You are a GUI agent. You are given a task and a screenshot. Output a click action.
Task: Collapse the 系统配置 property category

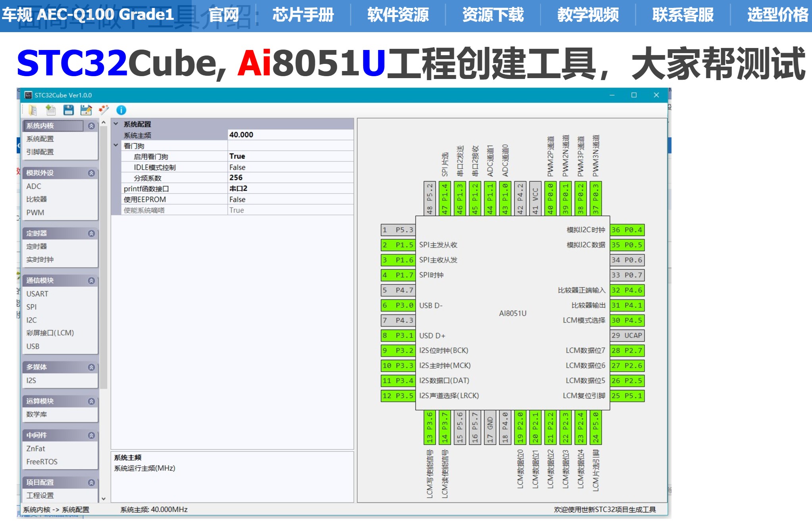point(116,124)
